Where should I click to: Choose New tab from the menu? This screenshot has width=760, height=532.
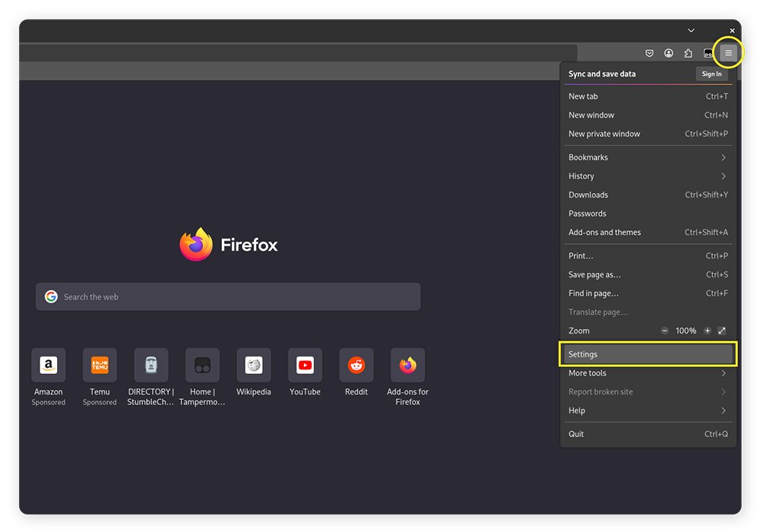click(x=648, y=96)
